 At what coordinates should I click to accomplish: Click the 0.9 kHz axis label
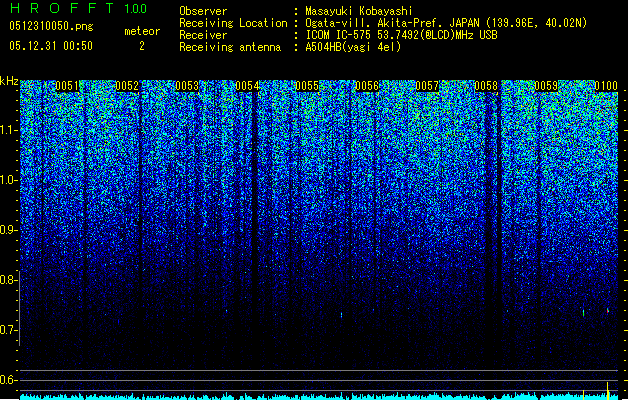pos(8,229)
